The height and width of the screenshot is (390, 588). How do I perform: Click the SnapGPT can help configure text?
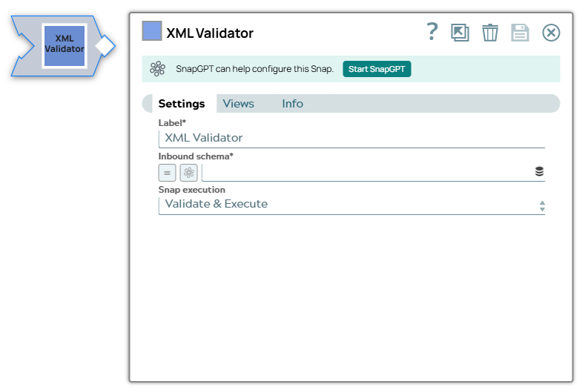tap(254, 69)
